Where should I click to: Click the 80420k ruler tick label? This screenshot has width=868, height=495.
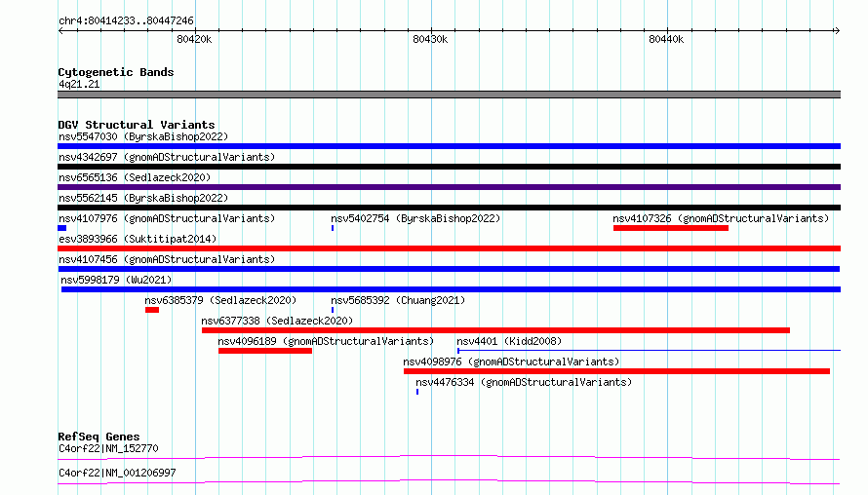pyautogui.click(x=194, y=39)
